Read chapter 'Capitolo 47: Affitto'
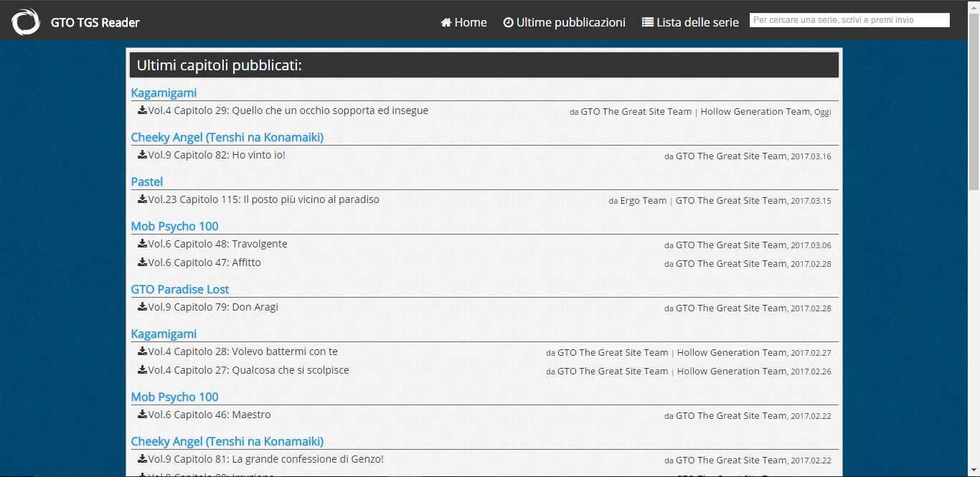980x477 pixels. point(204,263)
